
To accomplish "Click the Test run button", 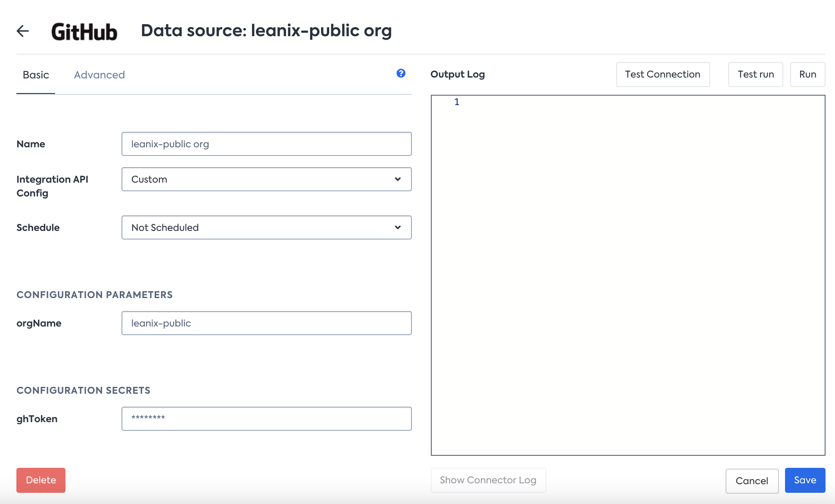I will click(755, 75).
